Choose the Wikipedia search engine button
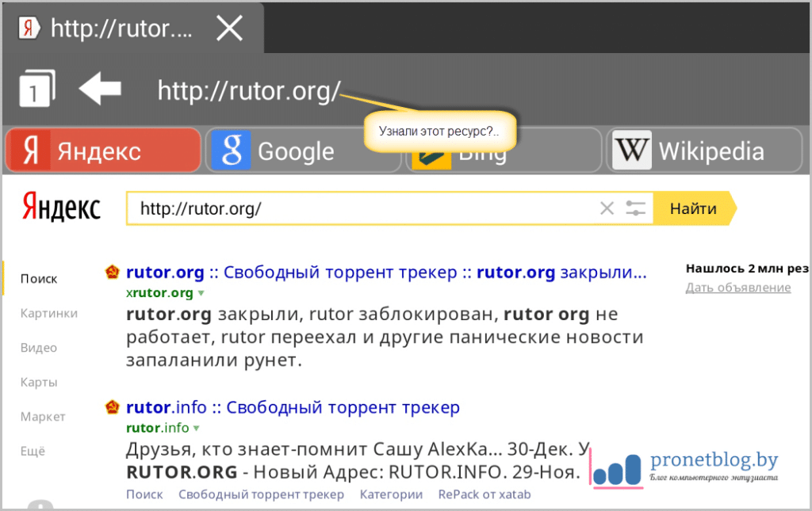 pos(704,151)
